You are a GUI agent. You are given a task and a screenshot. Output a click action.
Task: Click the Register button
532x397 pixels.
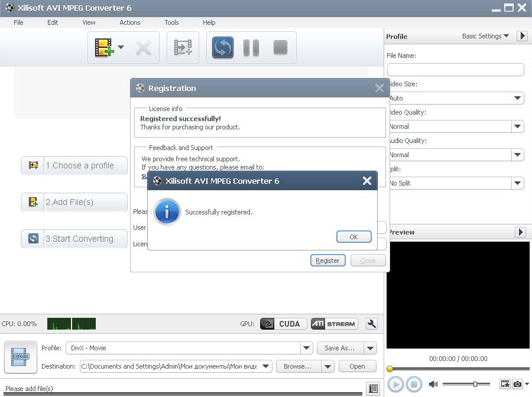pyautogui.click(x=327, y=261)
